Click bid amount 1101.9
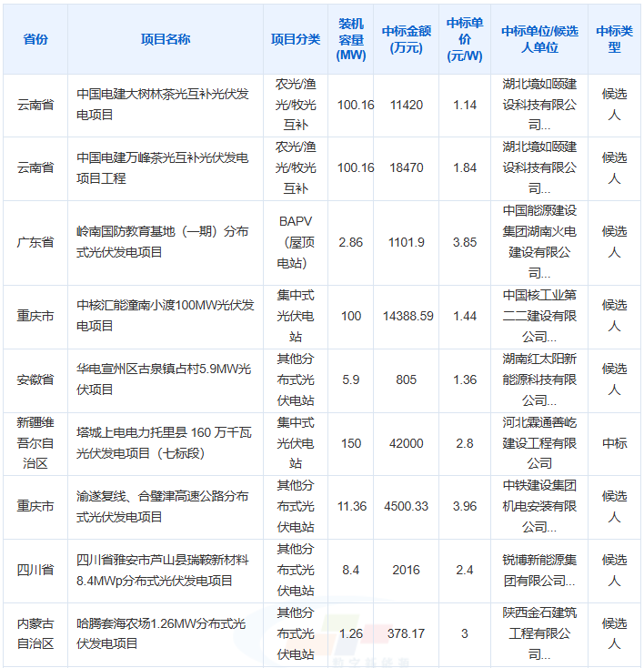The height and width of the screenshot is (668, 644). coord(407,242)
